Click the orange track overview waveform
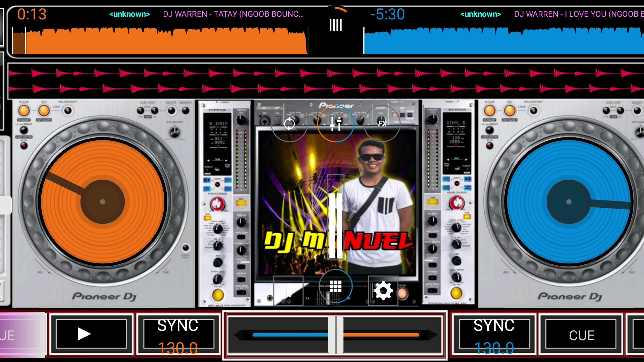 [160, 41]
